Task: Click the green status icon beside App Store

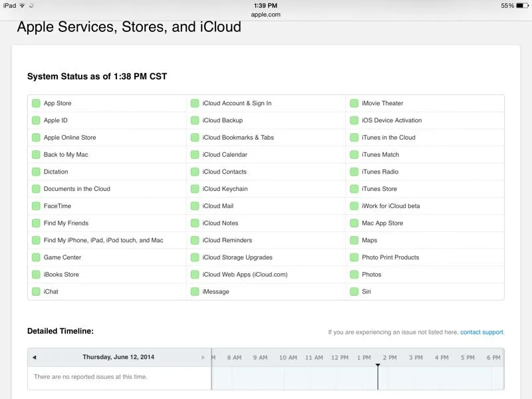Action: click(x=37, y=103)
